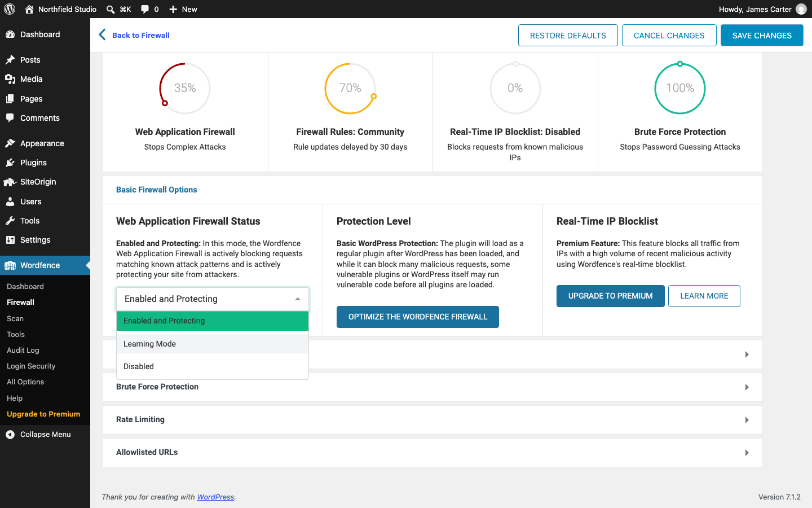The width and height of the screenshot is (812, 508).
Task: Click Back to Firewall link
Action: (141, 35)
